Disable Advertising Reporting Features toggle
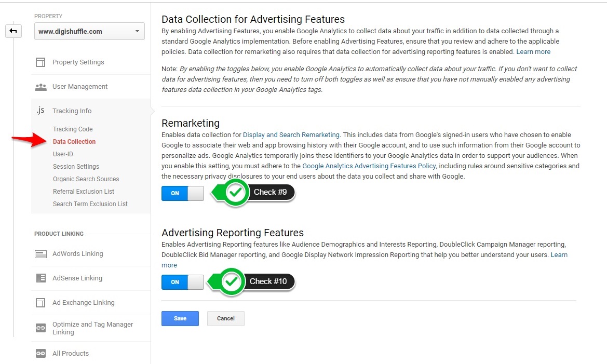This screenshot has height=364, width=607. 182,282
